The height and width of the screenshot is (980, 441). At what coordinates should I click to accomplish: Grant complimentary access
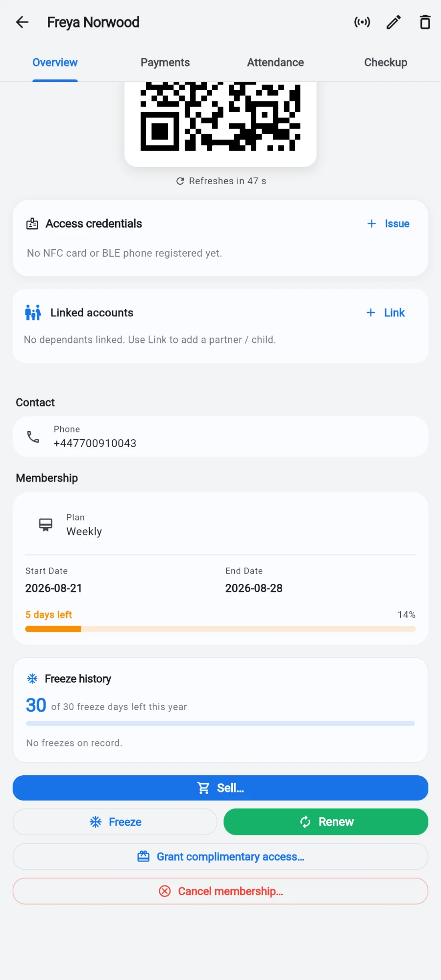point(220,857)
